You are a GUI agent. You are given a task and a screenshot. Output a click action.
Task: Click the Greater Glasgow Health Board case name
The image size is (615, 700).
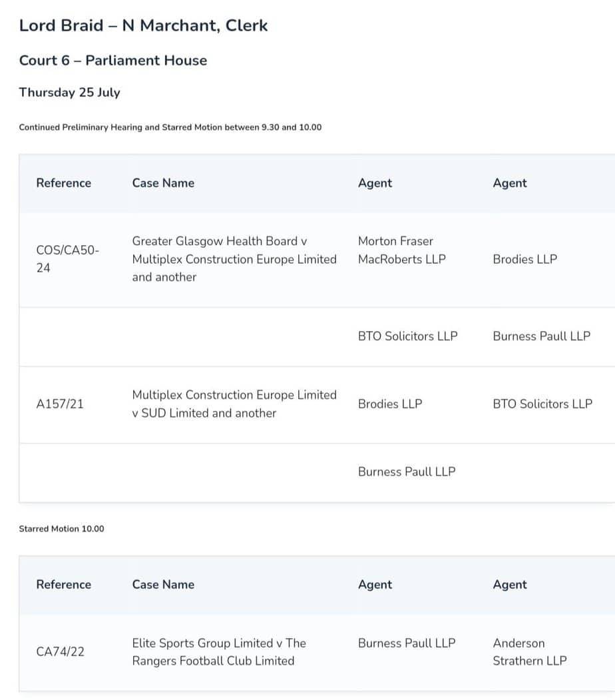(234, 259)
